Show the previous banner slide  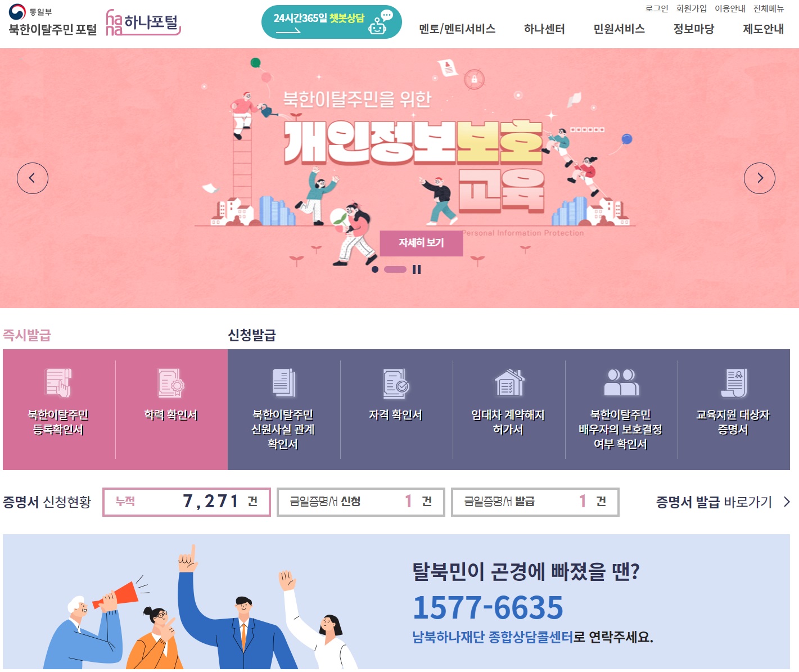(x=33, y=178)
